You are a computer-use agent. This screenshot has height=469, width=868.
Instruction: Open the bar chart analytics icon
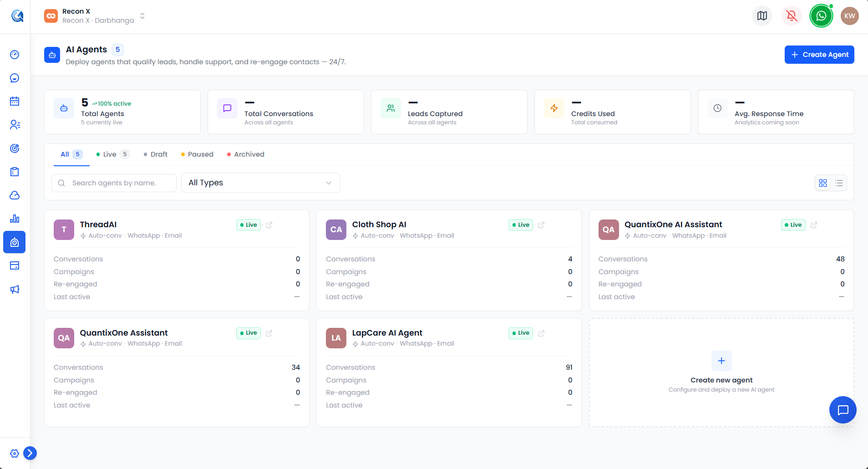[15, 219]
